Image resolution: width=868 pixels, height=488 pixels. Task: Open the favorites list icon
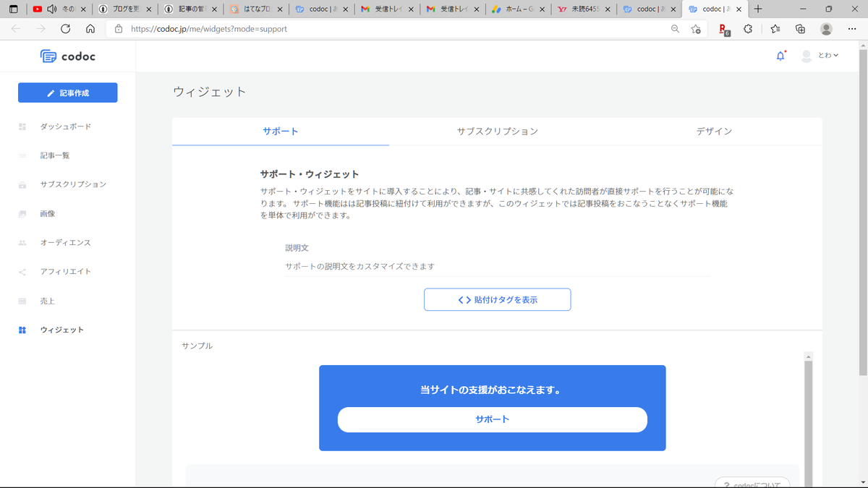(x=775, y=29)
